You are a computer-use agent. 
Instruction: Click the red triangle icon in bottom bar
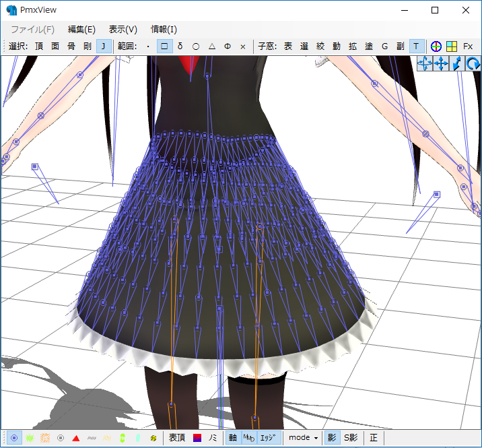[76, 438]
